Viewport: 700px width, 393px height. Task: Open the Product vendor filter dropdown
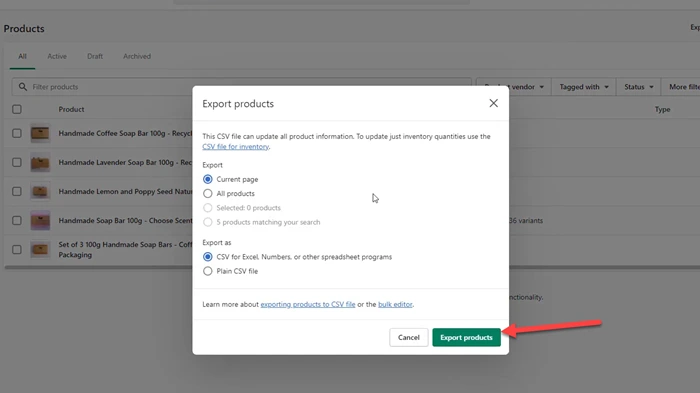[514, 87]
